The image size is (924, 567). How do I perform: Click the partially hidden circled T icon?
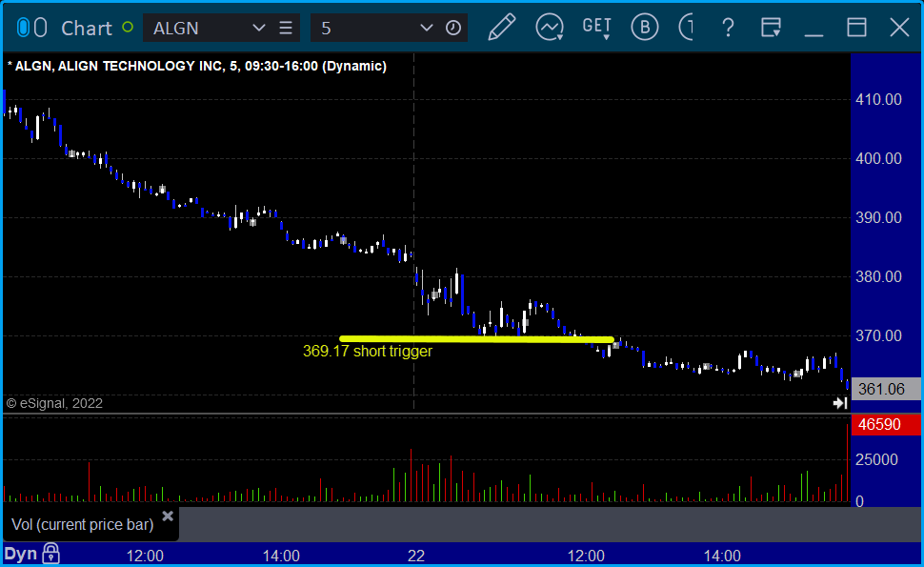686,27
